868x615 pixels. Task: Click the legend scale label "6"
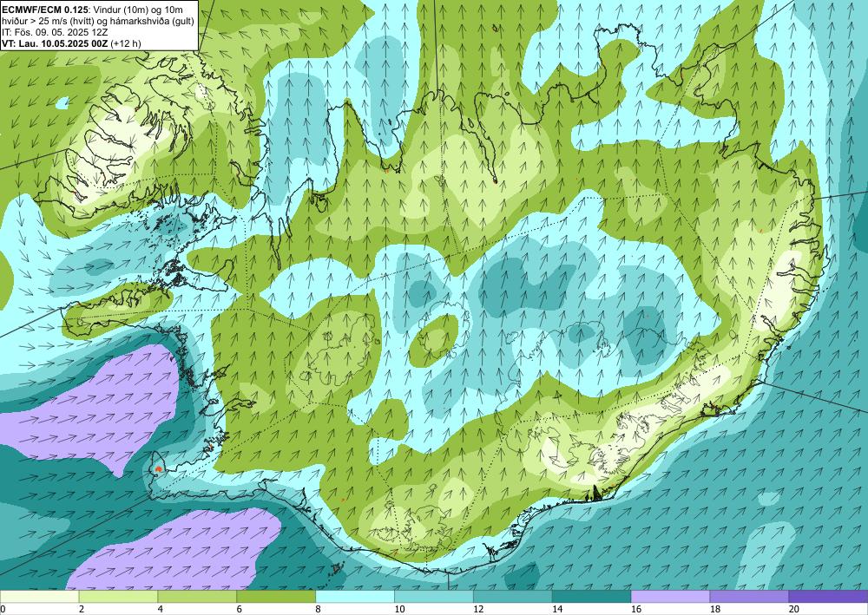coord(240,609)
